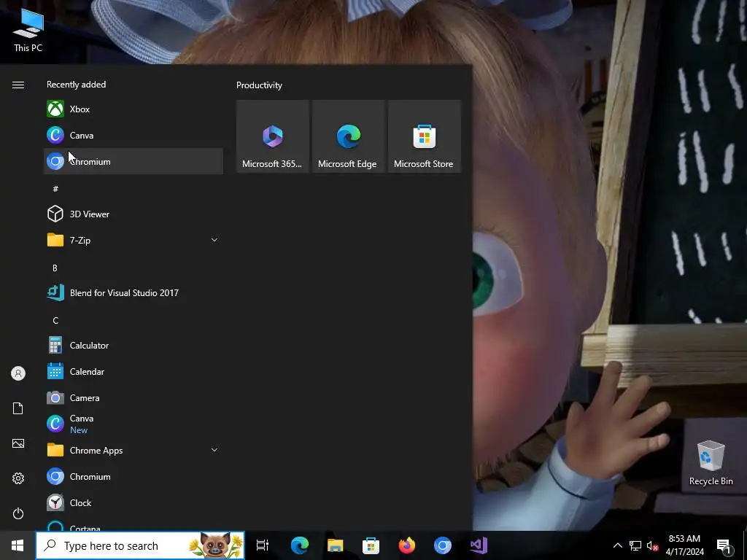This screenshot has width=747, height=560.
Task: Click the Recently added heading
Action: point(76,85)
